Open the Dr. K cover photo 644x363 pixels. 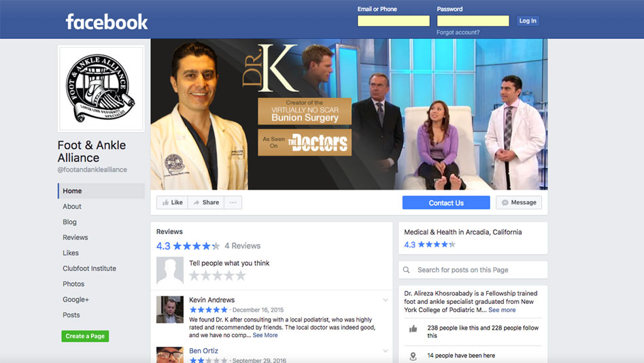pyautogui.click(x=349, y=114)
